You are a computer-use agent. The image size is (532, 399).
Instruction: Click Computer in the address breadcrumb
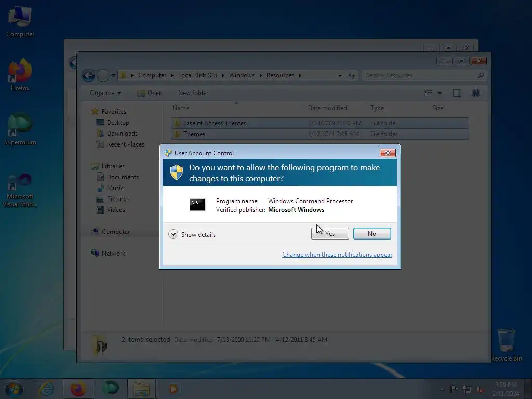(152, 75)
